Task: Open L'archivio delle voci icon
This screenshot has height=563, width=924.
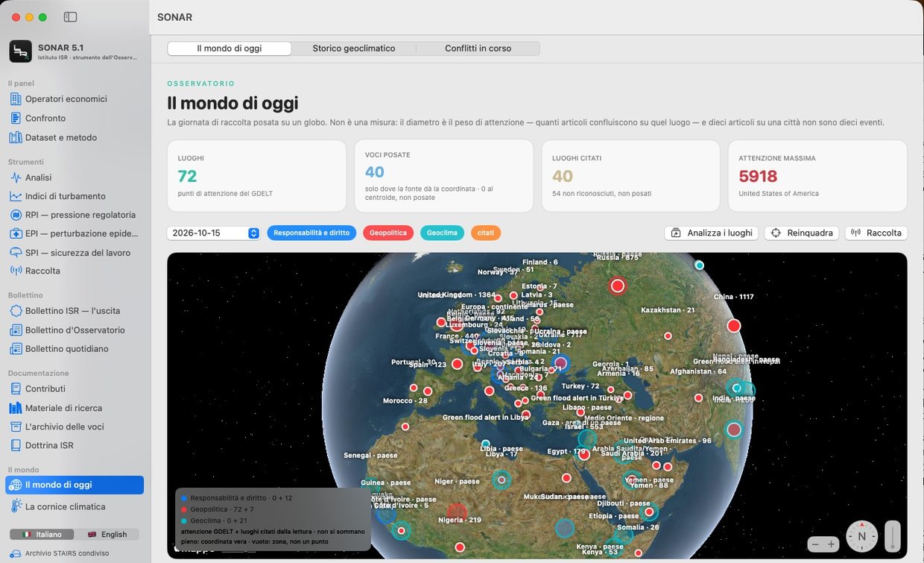Action: [16, 427]
